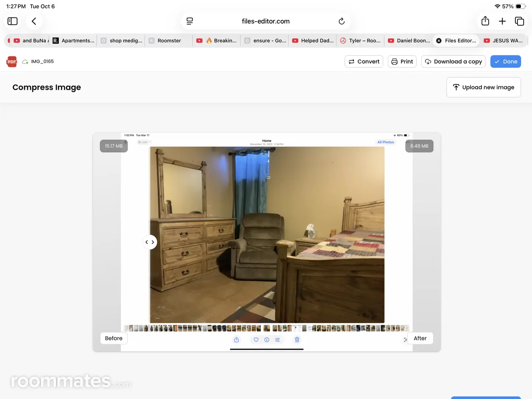Open the ensure - Go... tab
Image resolution: width=532 pixels, height=399 pixels.
(x=265, y=41)
